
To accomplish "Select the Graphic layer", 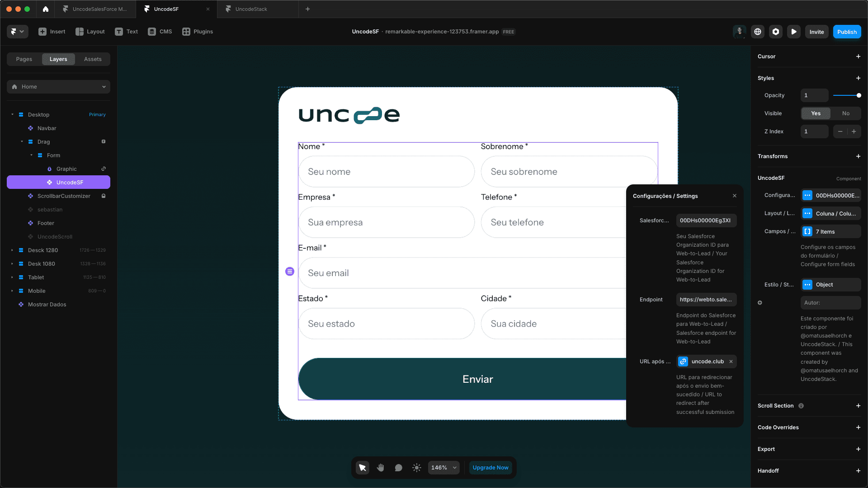I will click(x=58, y=169).
